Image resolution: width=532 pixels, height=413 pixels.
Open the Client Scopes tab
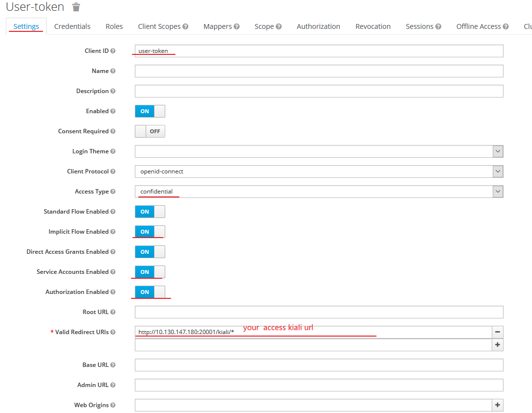(159, 26)
